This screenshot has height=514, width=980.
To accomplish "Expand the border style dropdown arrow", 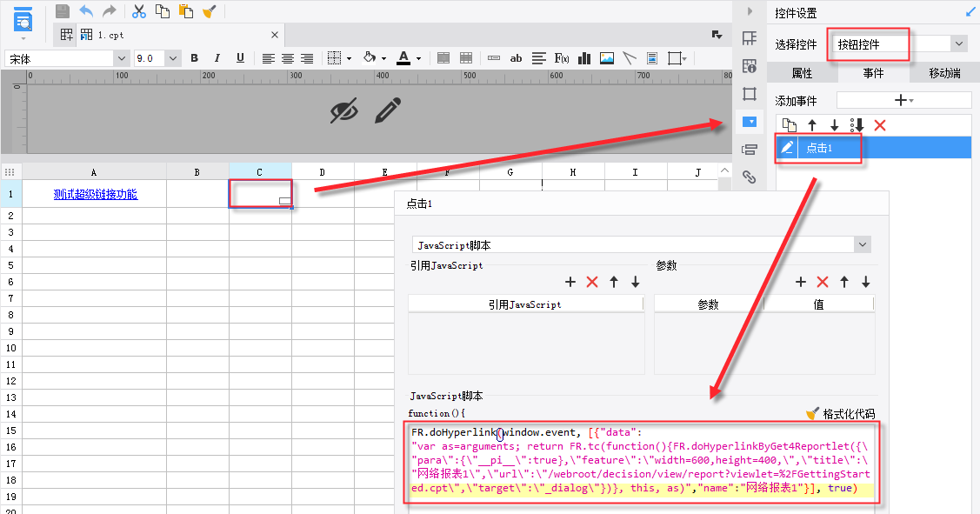I will click(x=349, y=59).
